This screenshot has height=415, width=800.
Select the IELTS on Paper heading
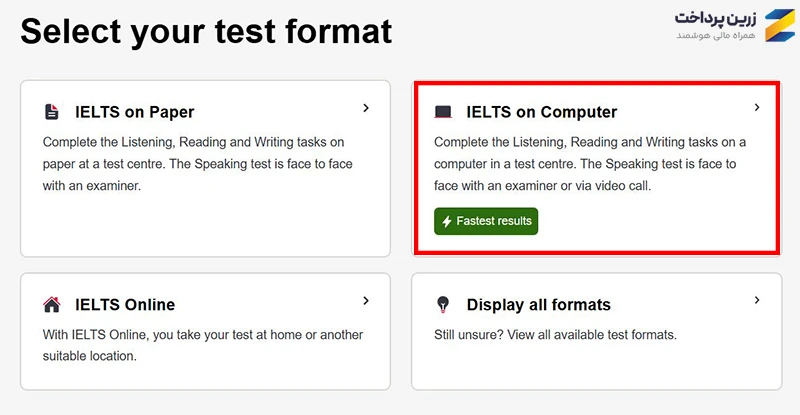pos(135,112)
